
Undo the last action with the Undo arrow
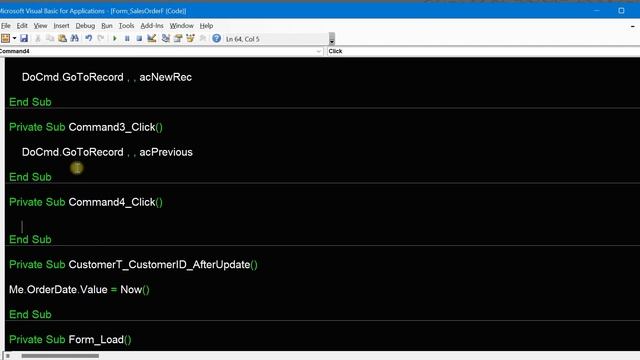[89, 38]
